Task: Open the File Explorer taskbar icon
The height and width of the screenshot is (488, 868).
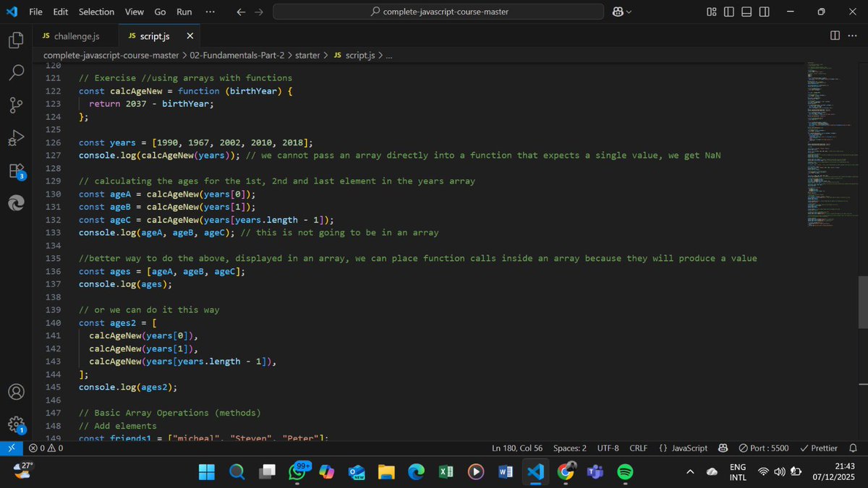Action: (x=386, y=471)
